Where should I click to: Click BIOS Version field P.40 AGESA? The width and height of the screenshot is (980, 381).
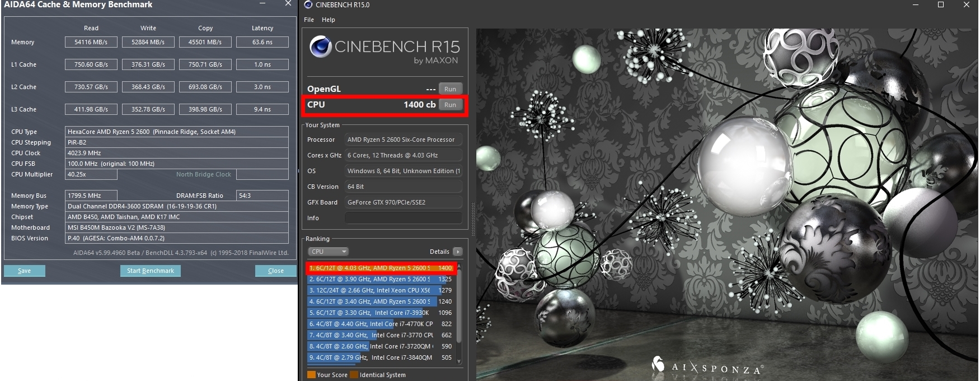[x=177, y=238]
